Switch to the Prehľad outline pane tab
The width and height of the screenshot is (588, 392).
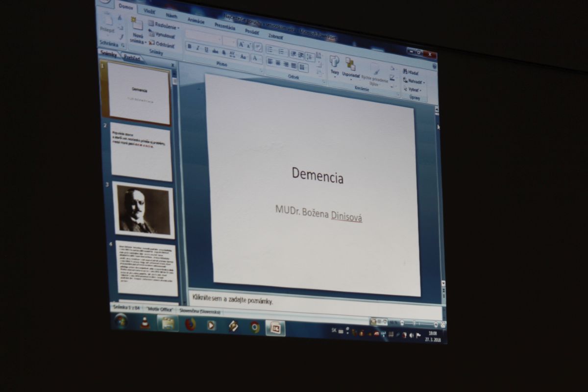pos(131,58)
